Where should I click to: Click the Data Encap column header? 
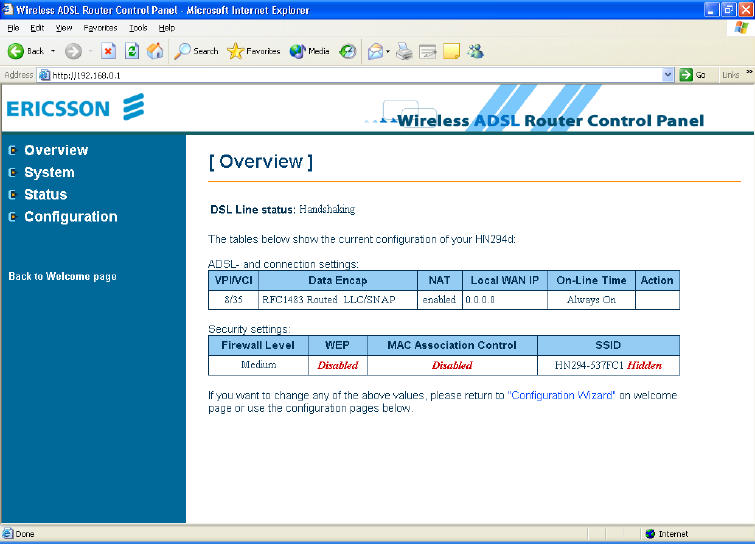[338, 280]
